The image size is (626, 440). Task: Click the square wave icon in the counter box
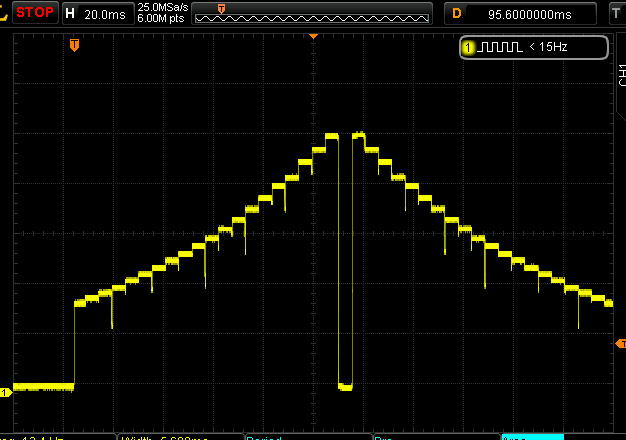(499, 47)
